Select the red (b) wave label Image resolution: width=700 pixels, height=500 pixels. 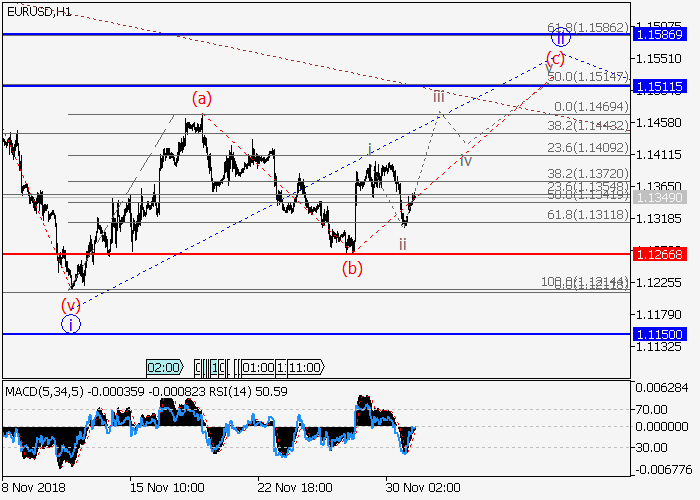click(x=351, y=267)
